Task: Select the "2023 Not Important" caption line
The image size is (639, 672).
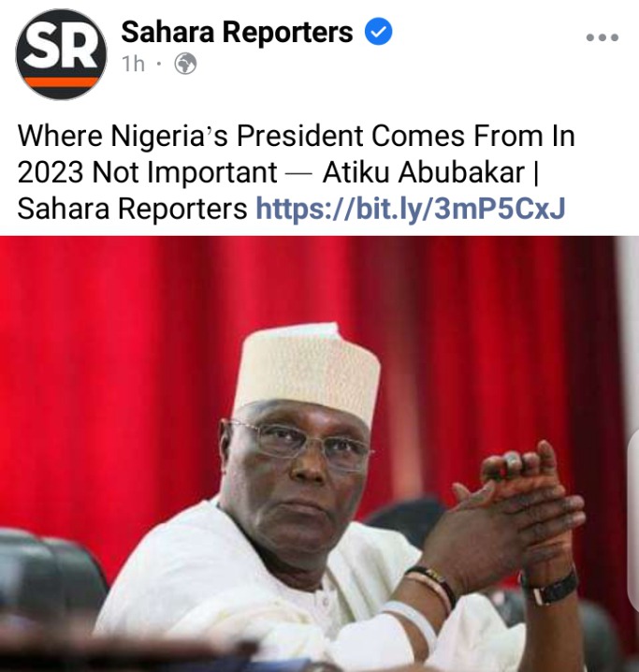Action: click(147, 173)
